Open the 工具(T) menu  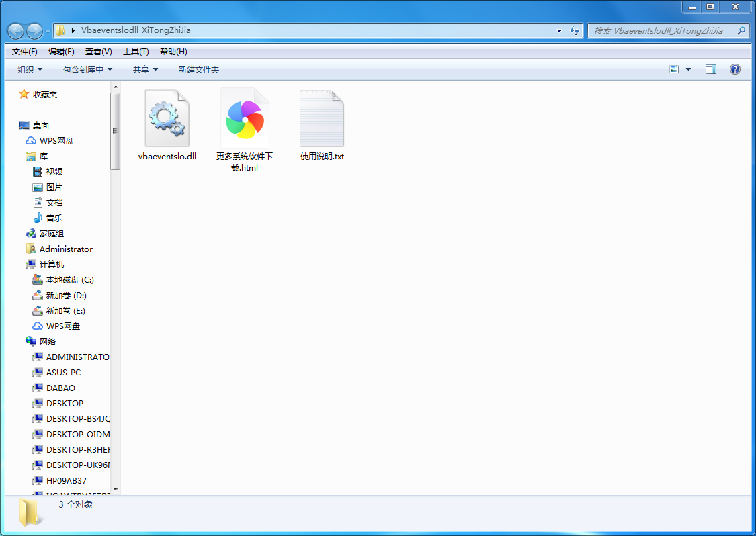pos(136,52)
